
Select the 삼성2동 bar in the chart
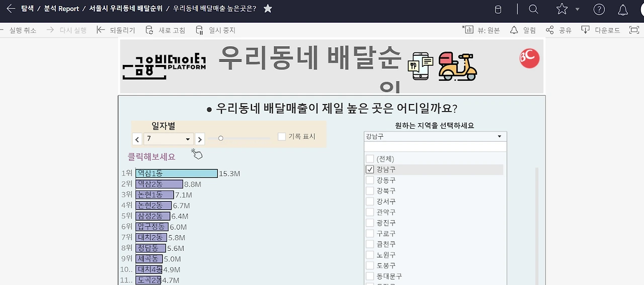153,216
